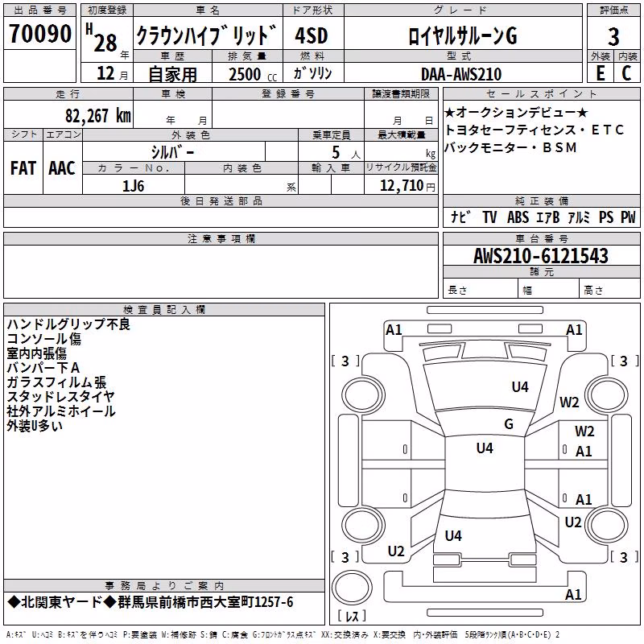
Task: Select inspector note ガラスフィルム張
Action: (56, 382)
